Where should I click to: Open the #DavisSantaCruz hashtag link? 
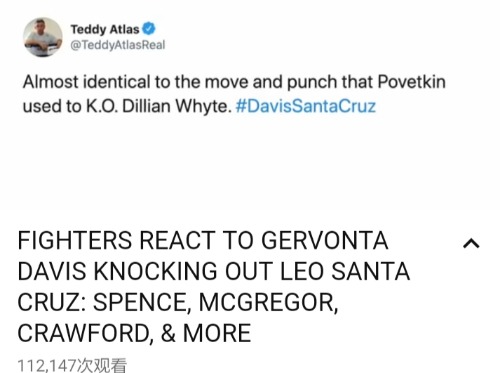pyautogui.click(x=306, y=106)
